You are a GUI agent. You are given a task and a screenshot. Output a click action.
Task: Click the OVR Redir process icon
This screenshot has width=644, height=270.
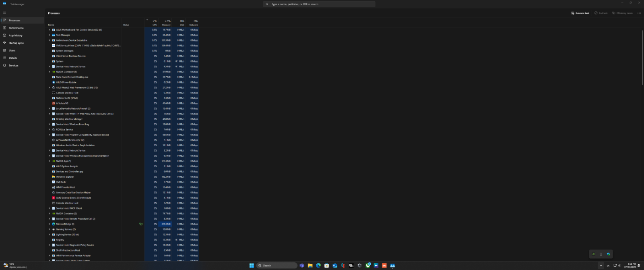tap(54, 182)
